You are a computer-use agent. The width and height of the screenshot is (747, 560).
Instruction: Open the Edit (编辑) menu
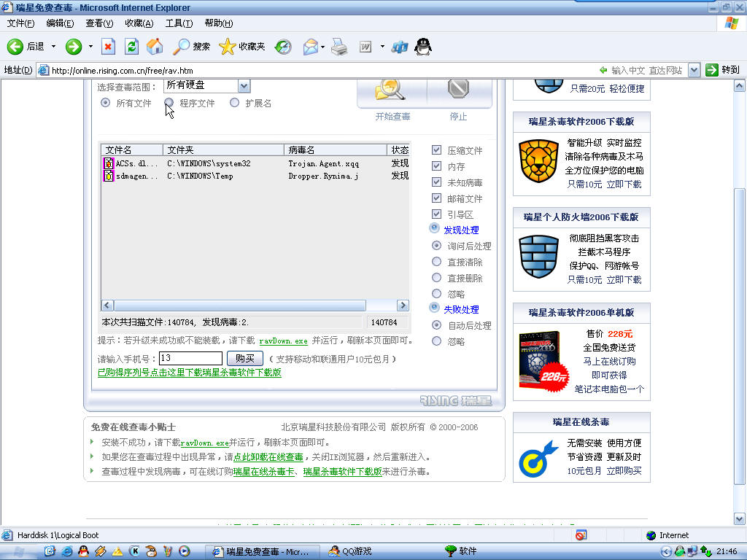click(60, 23)
